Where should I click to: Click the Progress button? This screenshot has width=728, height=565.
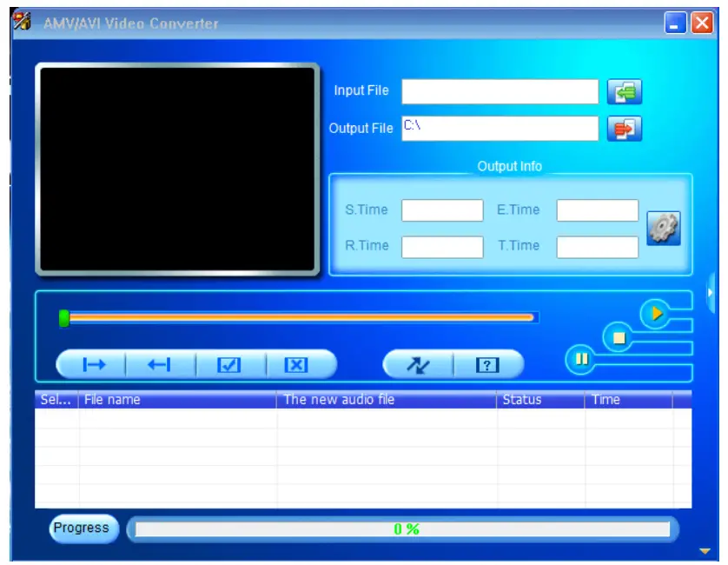83,528
